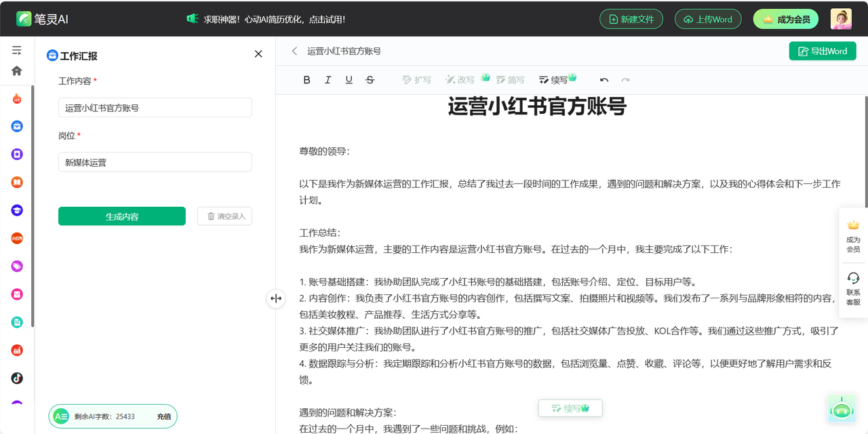The height and width of the screenshot is (434, 868).
Task: Click the 生成内容 button
Action: click(x=122, y=216)
